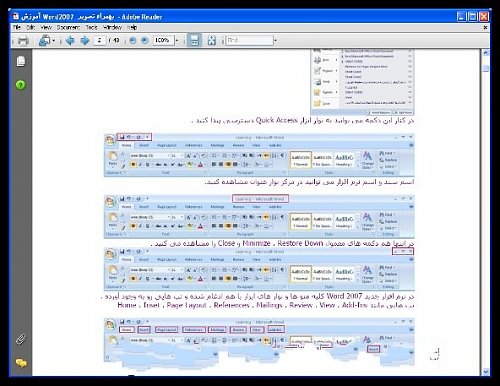Open the Document menu
Viewport: 500px width, 386px height.
(68, 27)
